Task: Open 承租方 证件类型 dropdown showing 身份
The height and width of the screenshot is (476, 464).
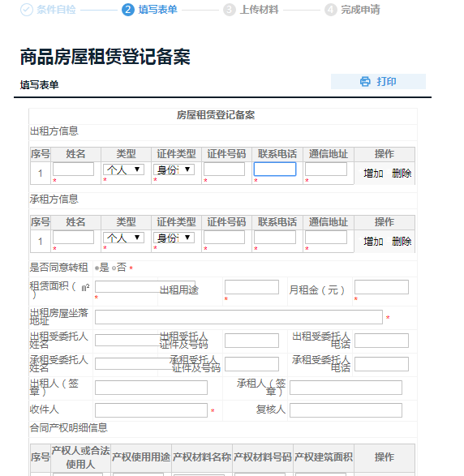Action: 174,238
